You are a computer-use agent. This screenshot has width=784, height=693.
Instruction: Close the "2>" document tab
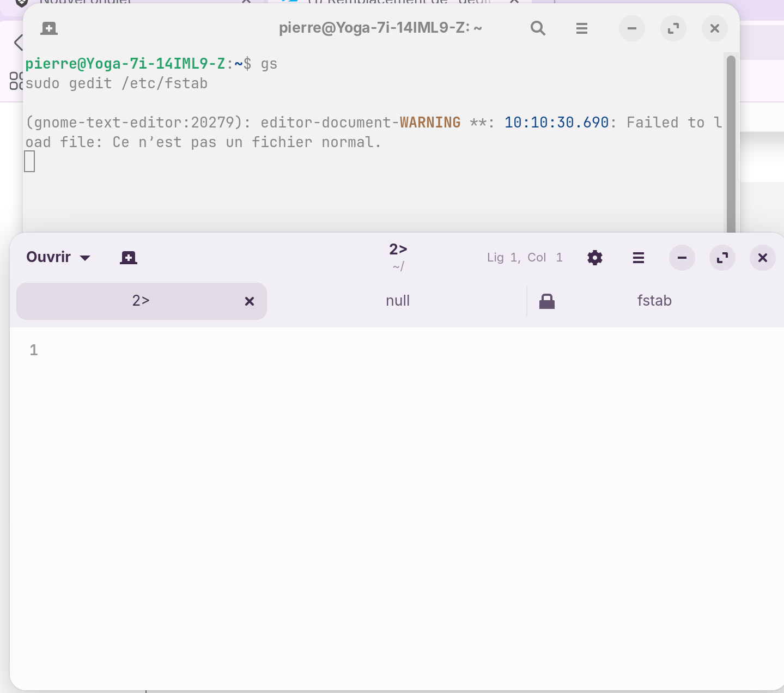click(x=250, y=301)
